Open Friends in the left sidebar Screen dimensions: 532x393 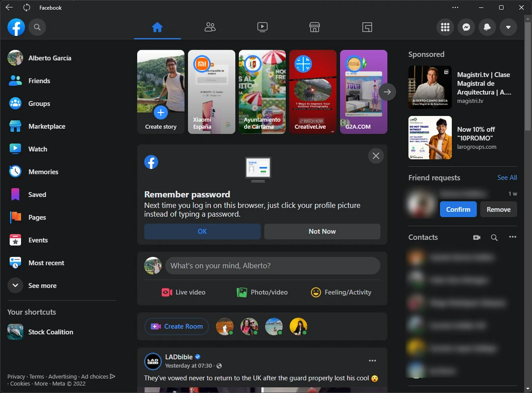pos(62,81)
